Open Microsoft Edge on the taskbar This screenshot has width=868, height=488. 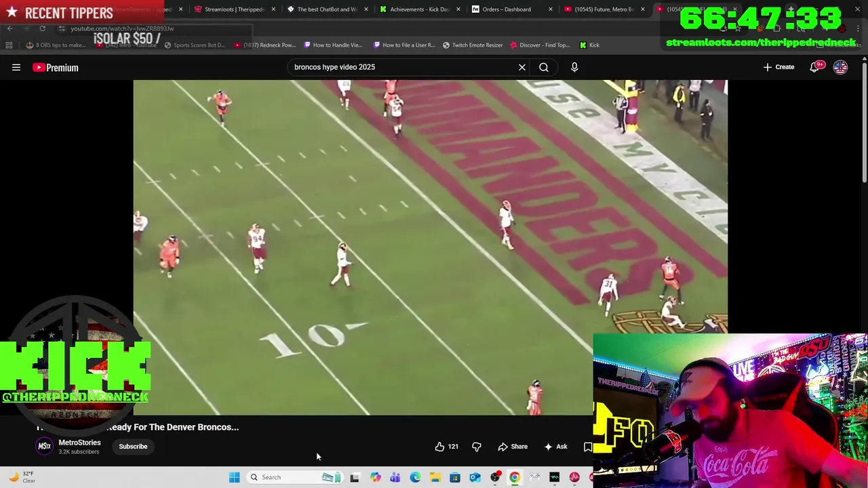coord(415,477)
